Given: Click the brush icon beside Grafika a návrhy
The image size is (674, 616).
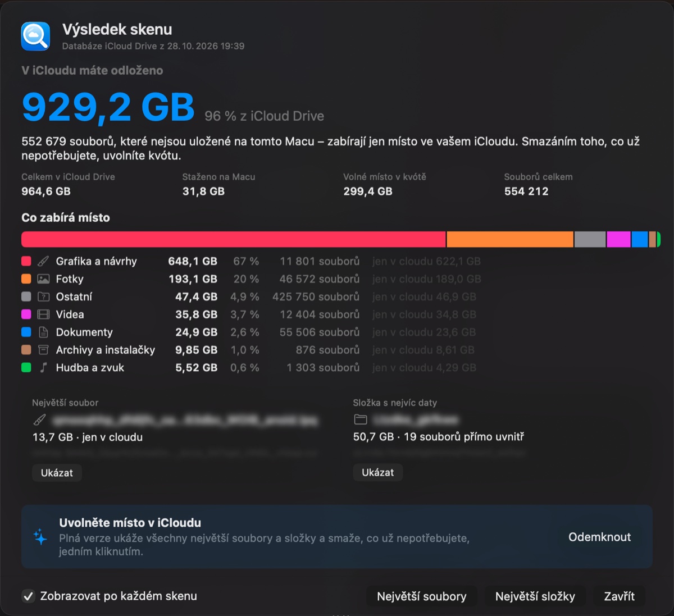Looking at the screenshot, I should (43, 261).
